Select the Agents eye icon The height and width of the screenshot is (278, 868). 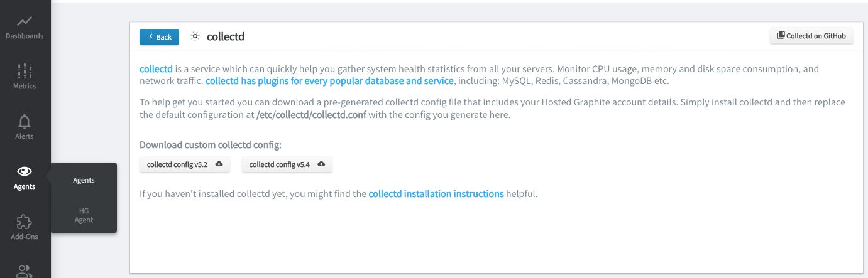pyautogui.click(x=25, y=171)
